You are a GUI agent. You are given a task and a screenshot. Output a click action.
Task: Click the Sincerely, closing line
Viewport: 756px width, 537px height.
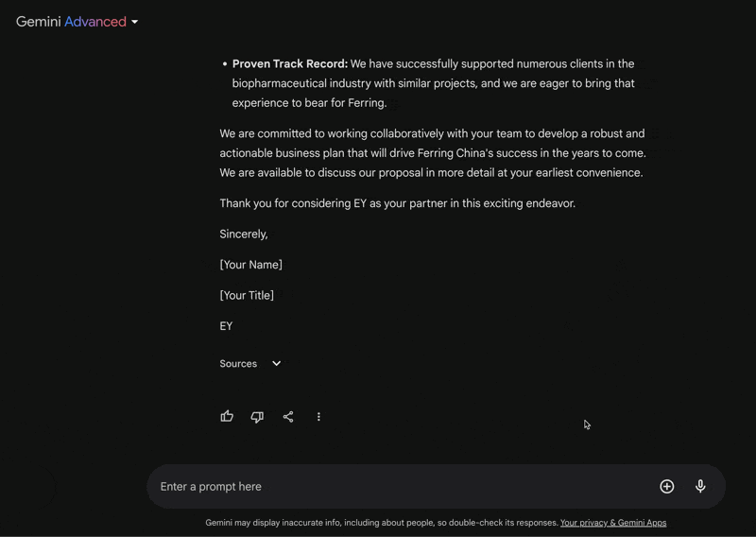244,234
